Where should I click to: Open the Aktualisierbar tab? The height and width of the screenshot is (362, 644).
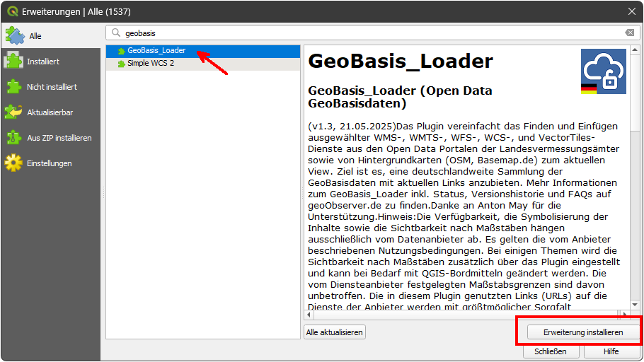point(51,112)
